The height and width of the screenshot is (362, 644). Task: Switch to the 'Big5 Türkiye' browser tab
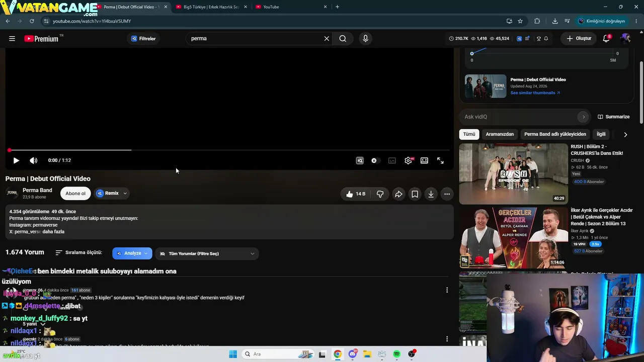click(x=210, y=7)
